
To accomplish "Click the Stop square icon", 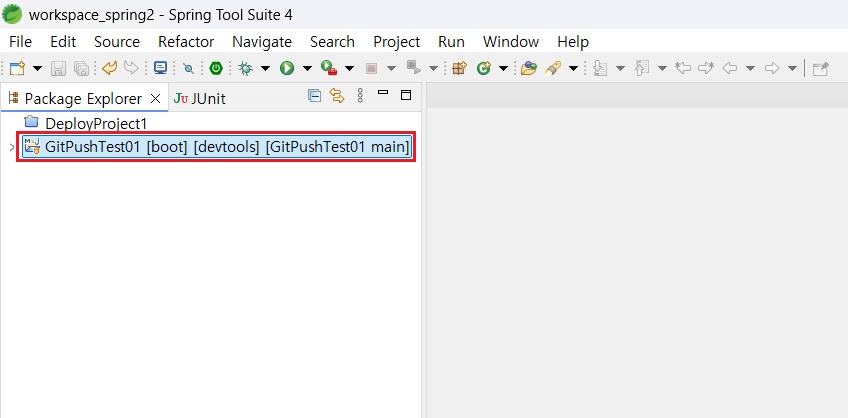I will (371, 68).
